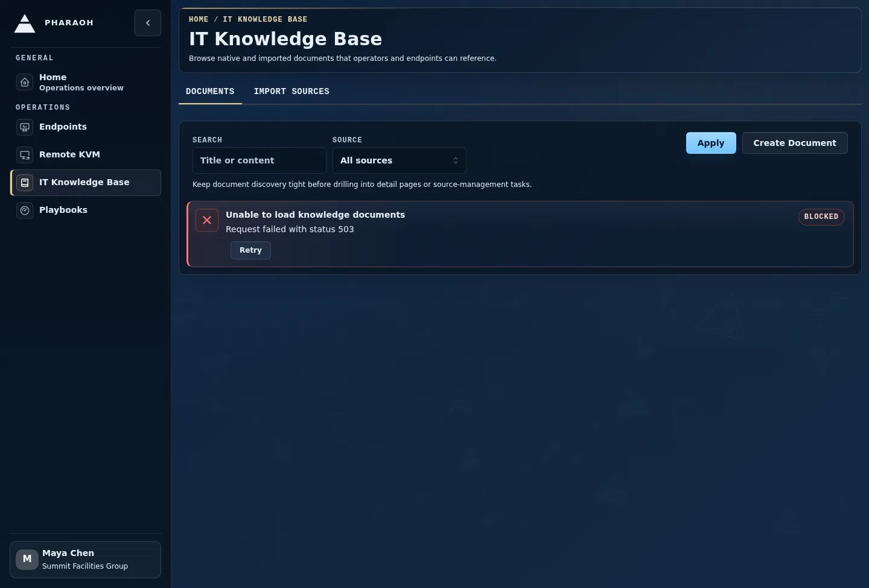Click the IT KNOWLEDGE BASE breadcrumb
Image resolution: width=869 pixels, height=588 pixels.
tap(265, 19)
